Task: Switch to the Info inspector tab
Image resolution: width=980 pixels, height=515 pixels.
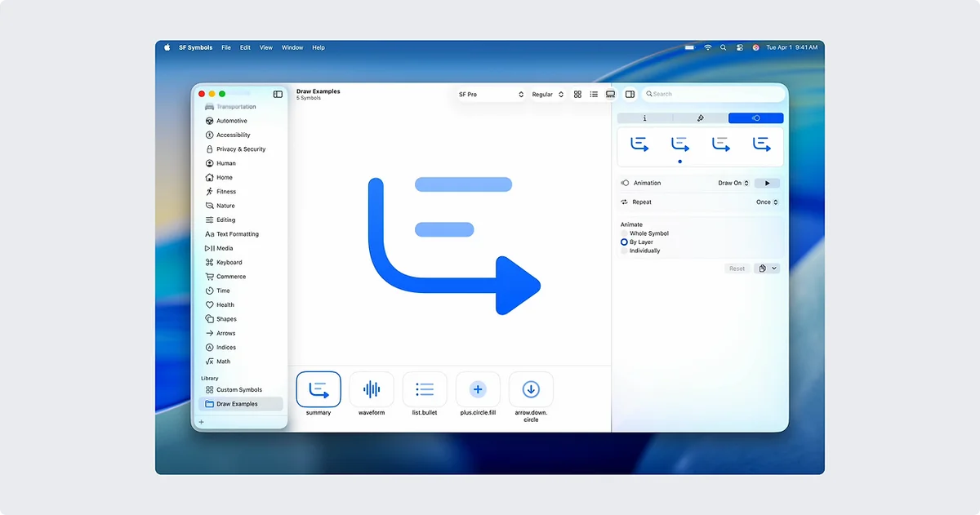Action: 645,118
